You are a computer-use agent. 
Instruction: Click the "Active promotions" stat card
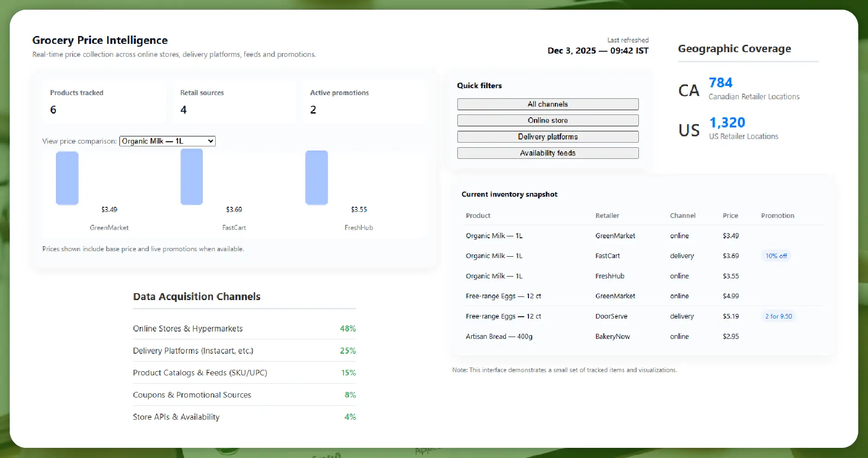[364, 102]
